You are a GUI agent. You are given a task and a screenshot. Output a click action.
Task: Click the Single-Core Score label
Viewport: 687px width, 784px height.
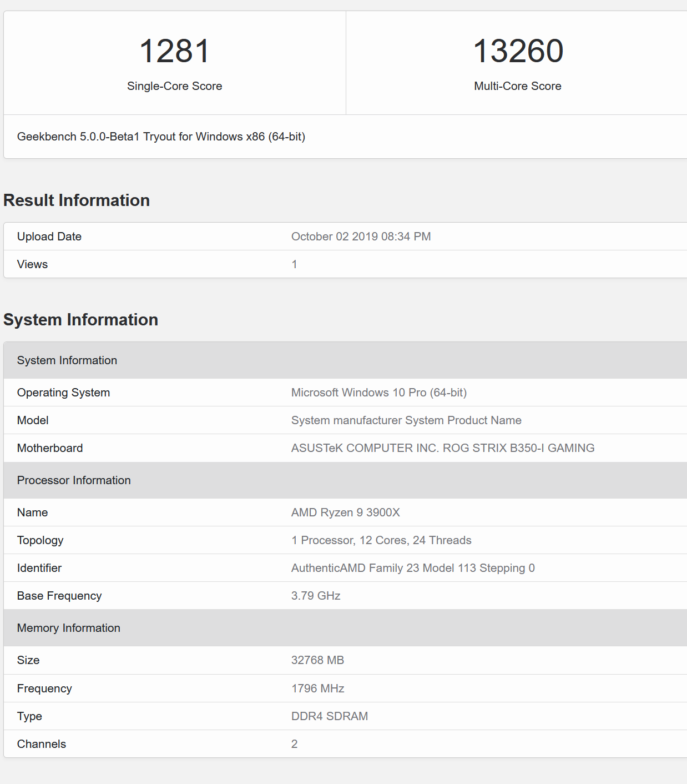[174, 86]
